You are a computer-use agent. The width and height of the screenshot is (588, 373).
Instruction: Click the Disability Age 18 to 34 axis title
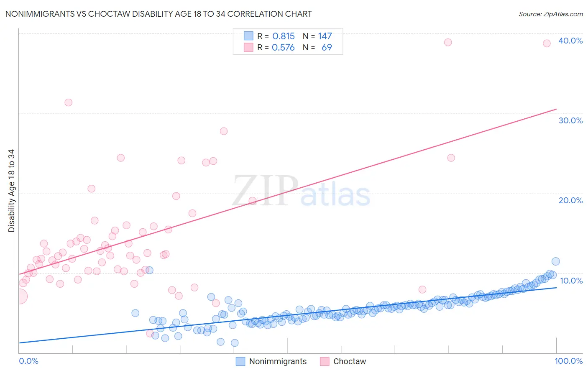pos(11,191)
